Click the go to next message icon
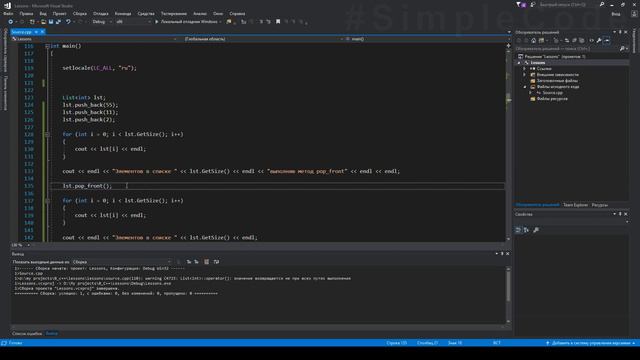The height and width of the screenshot is (360, 640). pos(196,262)
